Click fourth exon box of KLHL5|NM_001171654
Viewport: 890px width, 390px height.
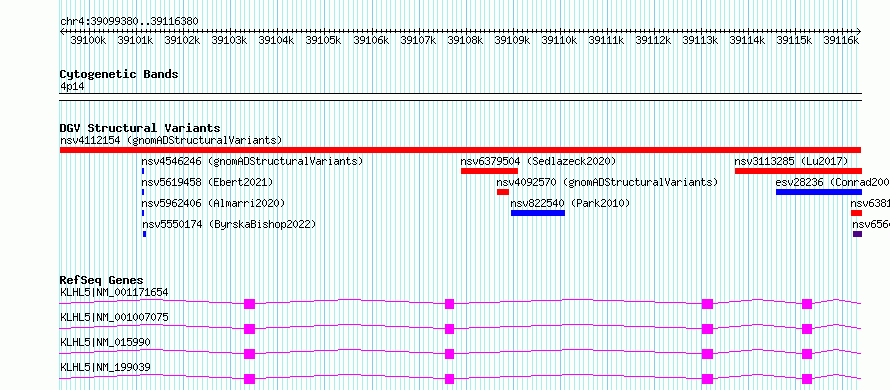pos(807,304)
